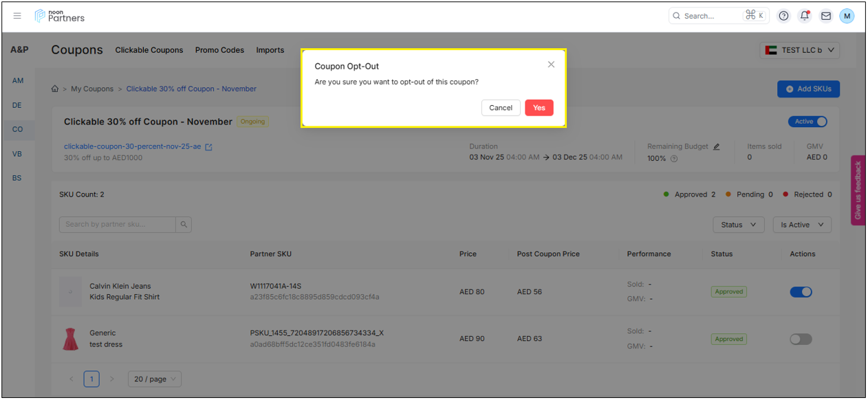Click the edit pencil beside Remaining Budget

pos(716,146)
